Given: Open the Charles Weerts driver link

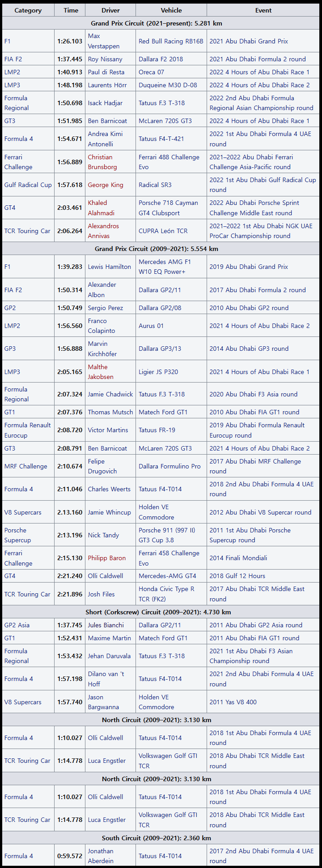Looking at the screenshot, I should pyautogui.click(x=109, y=489).
